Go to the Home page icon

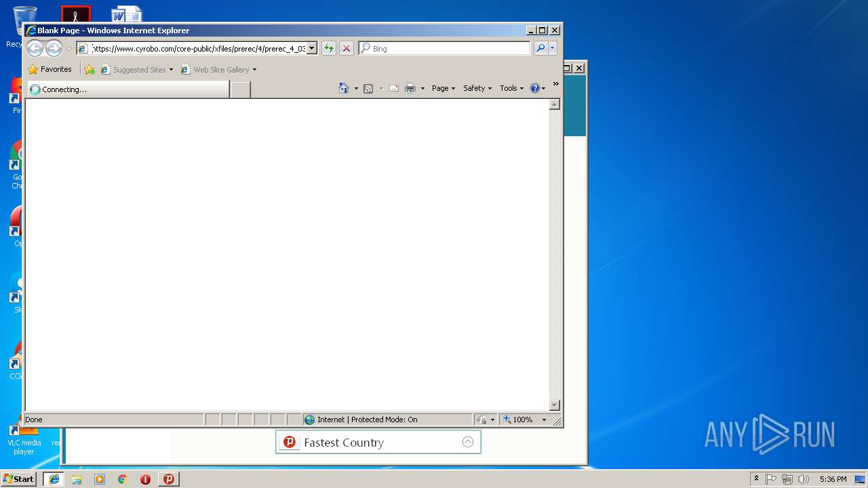(344, 88)
